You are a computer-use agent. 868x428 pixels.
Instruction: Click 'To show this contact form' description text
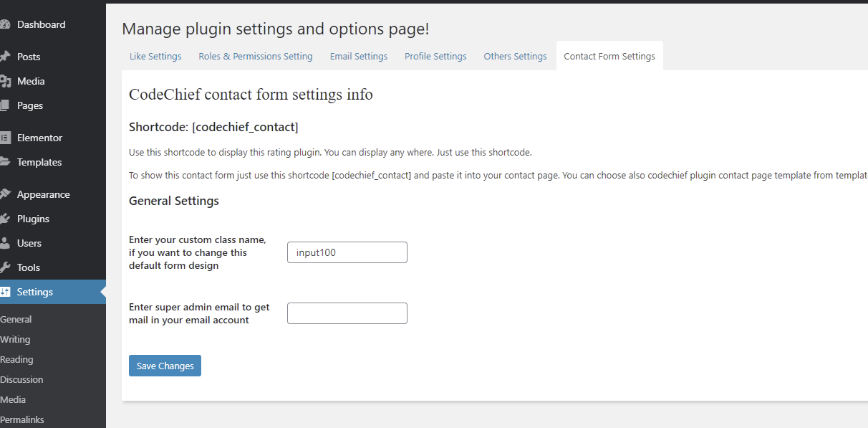[x=498, y=175]
